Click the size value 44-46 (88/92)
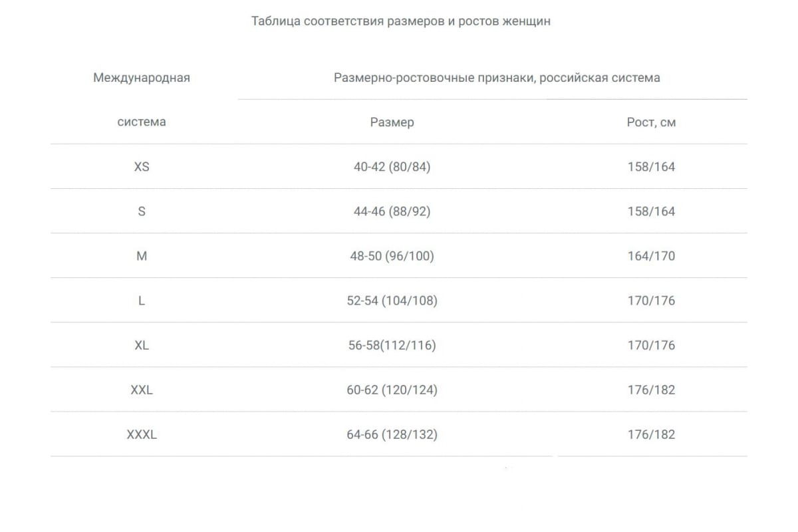 tap(392, 211)
